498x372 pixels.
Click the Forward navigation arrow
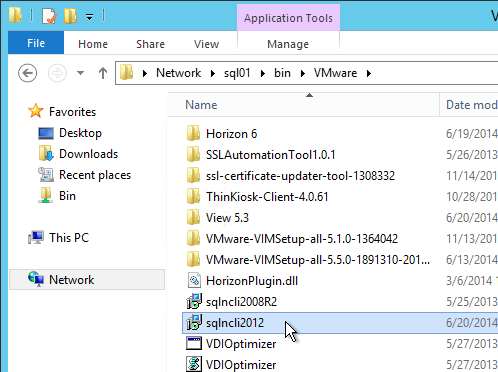tap(57, 73)
